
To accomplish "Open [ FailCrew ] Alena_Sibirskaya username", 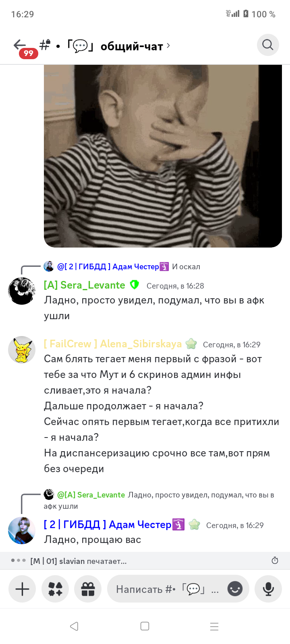I will (113, 344).
